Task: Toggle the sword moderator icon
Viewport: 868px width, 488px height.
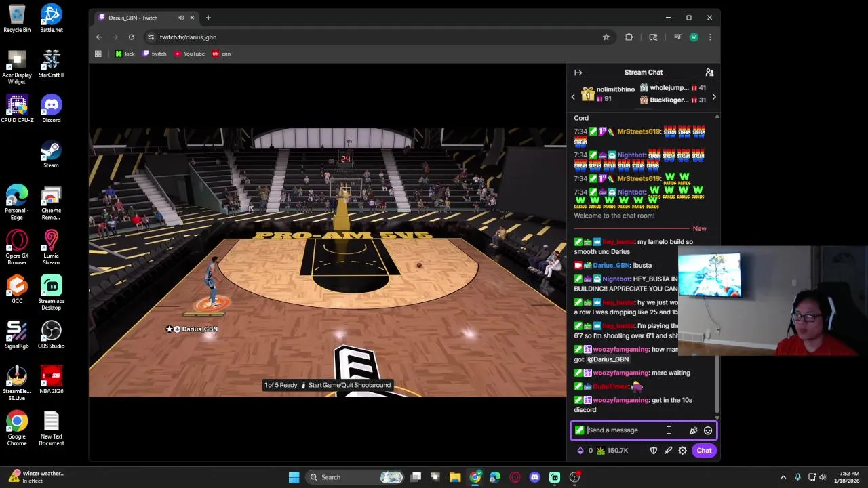Action: pyautogui.click(x=668, y=451)
